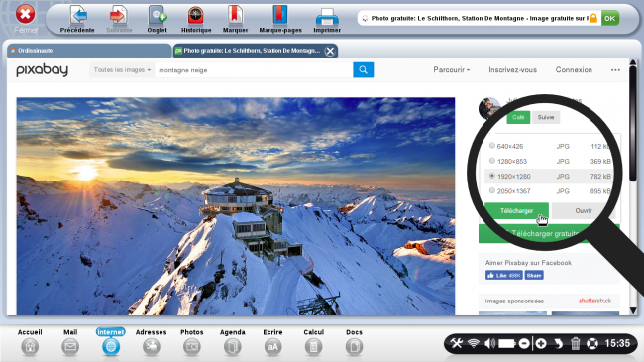Bookmark page with Marquer icon
The width and height of the screenshot is (644, 362).
point(236,16)
